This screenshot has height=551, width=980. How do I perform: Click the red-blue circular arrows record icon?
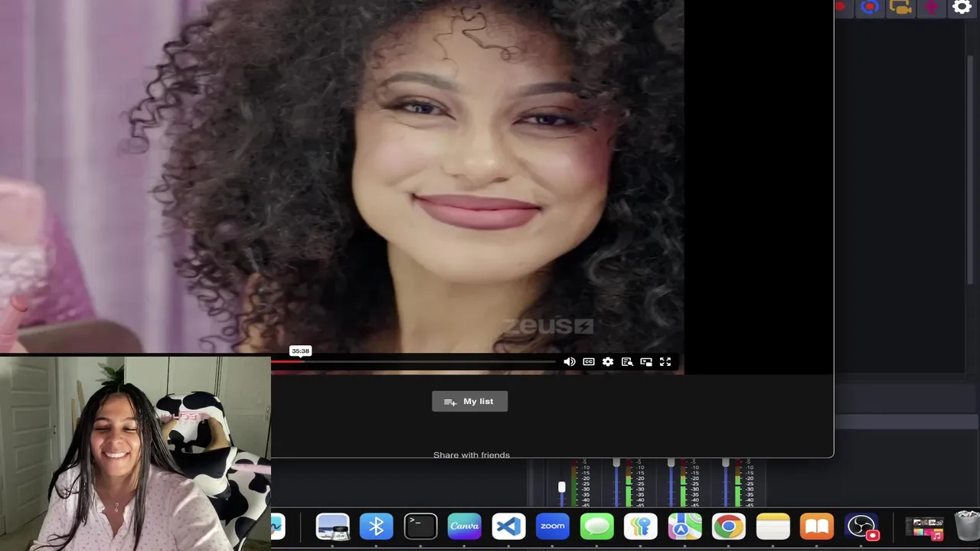pos(870,8)
